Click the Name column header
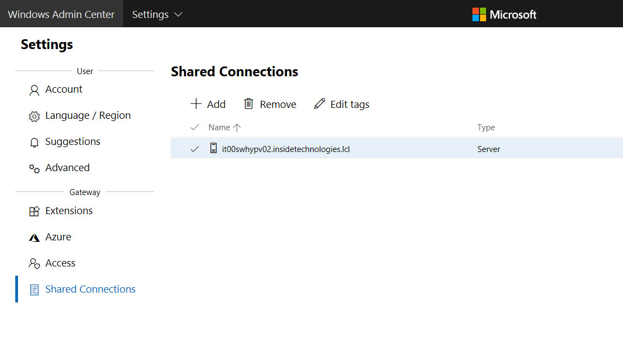623x364 pixels. click(219, 128)
